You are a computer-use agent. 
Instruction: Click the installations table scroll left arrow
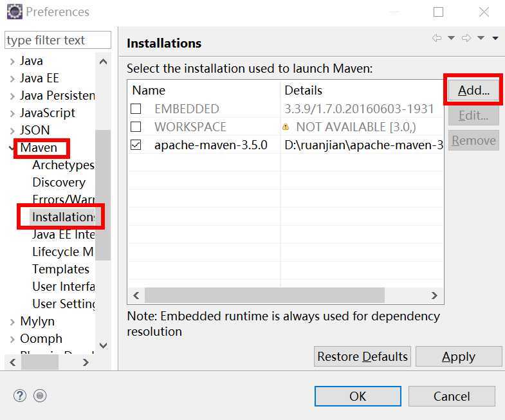136,295
